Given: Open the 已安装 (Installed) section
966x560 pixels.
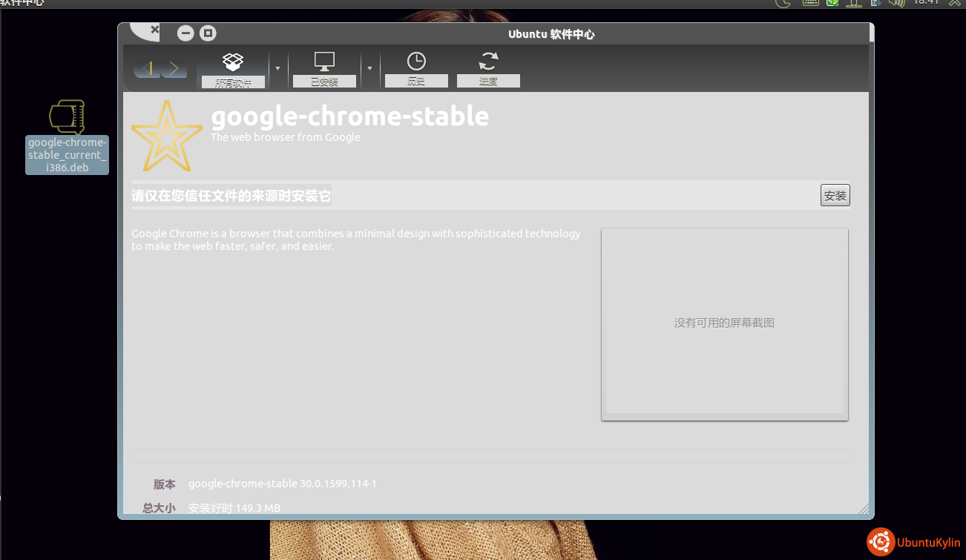Looking at the screenshot, I should pos(324,68).
